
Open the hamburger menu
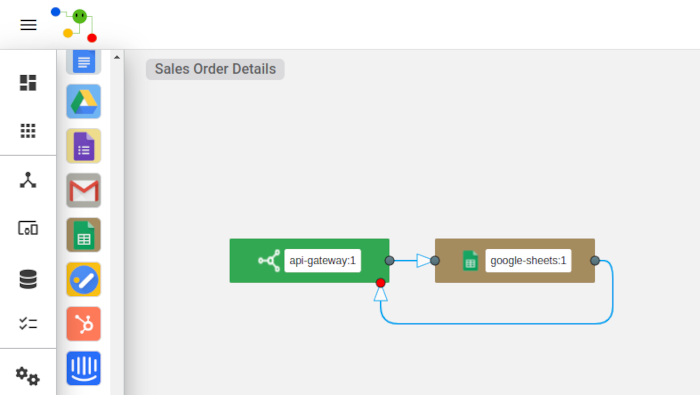coord(28,25)
